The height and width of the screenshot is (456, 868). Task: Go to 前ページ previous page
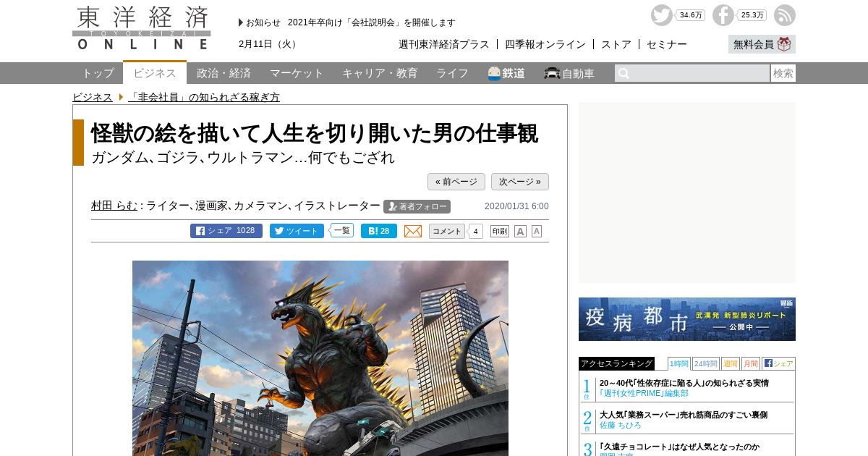456,182
